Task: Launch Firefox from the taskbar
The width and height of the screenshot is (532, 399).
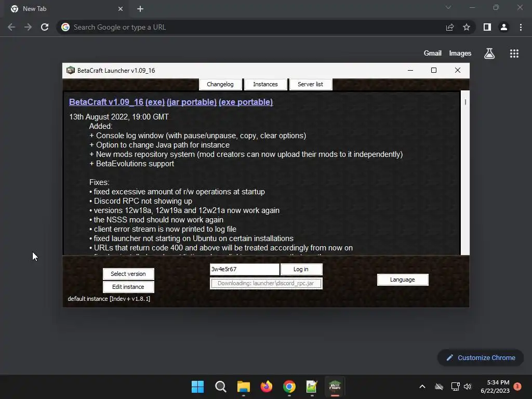Action: point(267,387)
